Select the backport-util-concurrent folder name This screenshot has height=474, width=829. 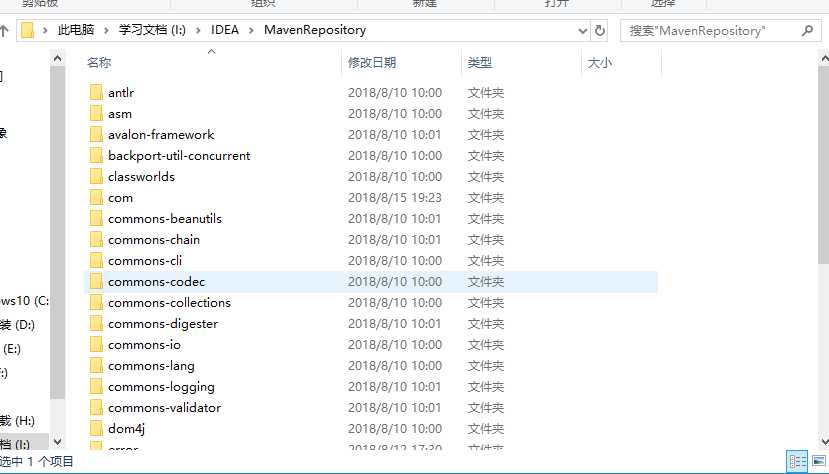[179, 156]
